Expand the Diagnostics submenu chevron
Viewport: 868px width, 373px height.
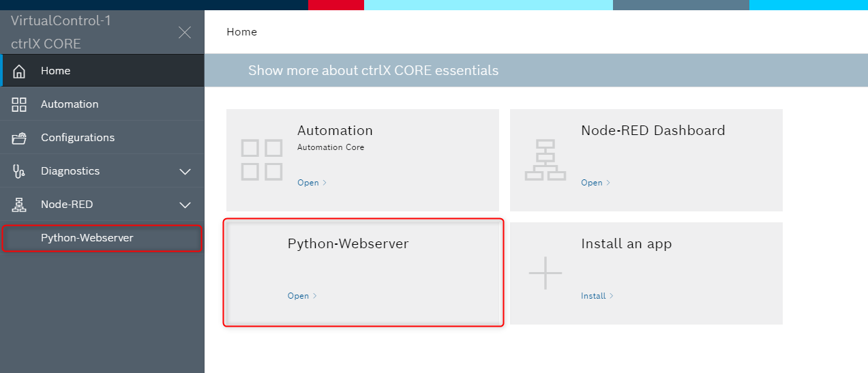[185, 171]
